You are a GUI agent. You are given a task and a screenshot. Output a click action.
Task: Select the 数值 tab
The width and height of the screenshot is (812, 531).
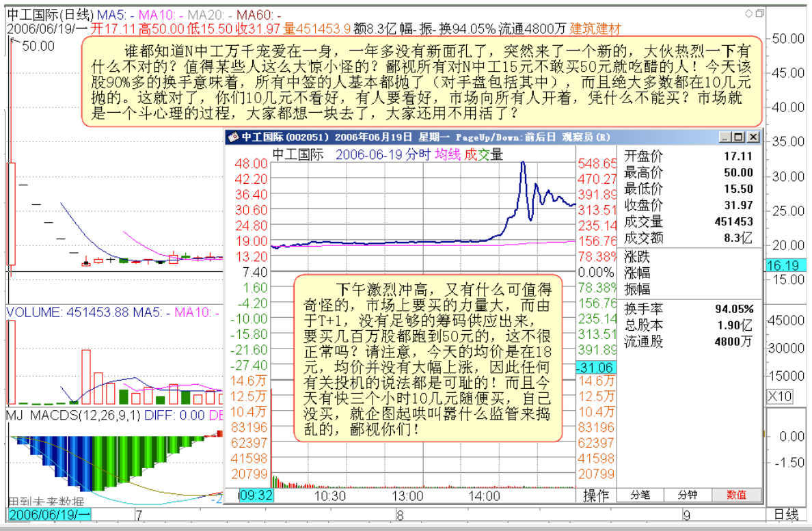pos(736,495)
